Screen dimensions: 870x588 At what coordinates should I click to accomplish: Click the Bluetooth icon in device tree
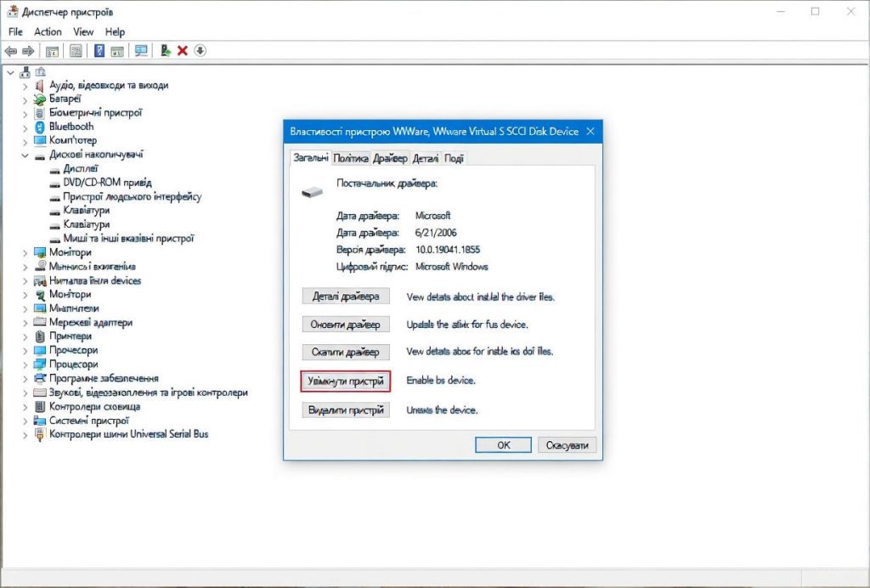coord(39,127)
